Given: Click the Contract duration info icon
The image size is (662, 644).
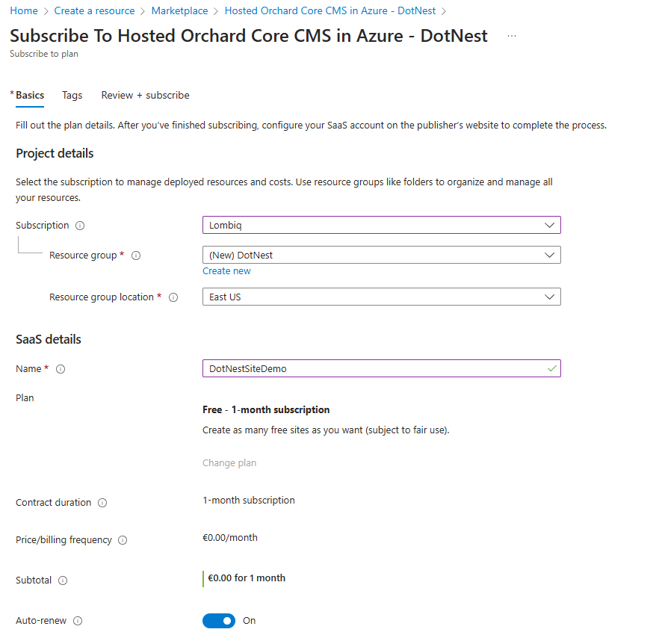Looking at the screenshot, I should pos(102,503).
